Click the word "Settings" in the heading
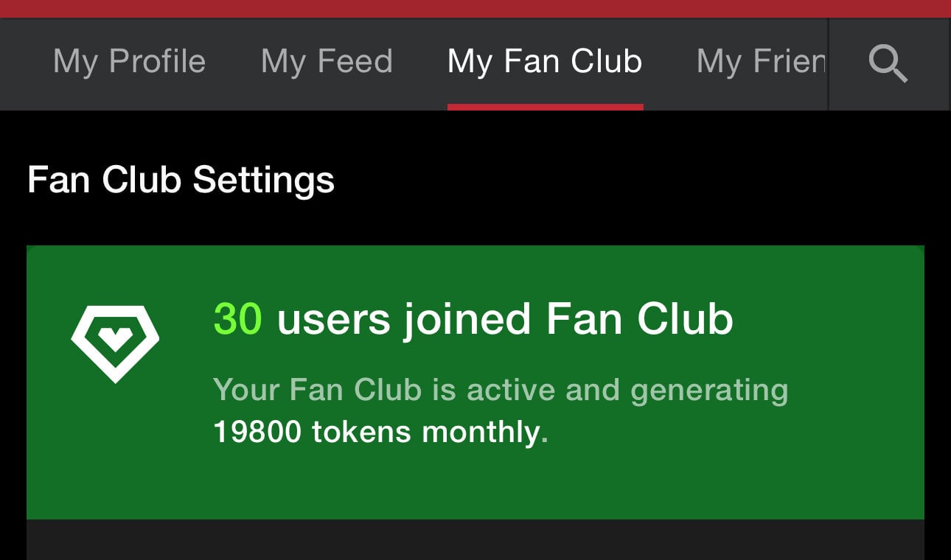Image resolution: width=951 pixels, height=560 pixels. (263, 180)
